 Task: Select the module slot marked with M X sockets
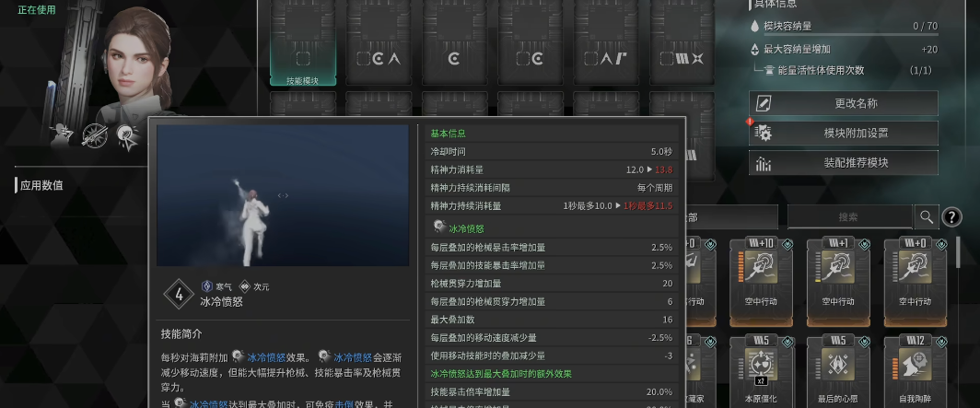(682, 41)
